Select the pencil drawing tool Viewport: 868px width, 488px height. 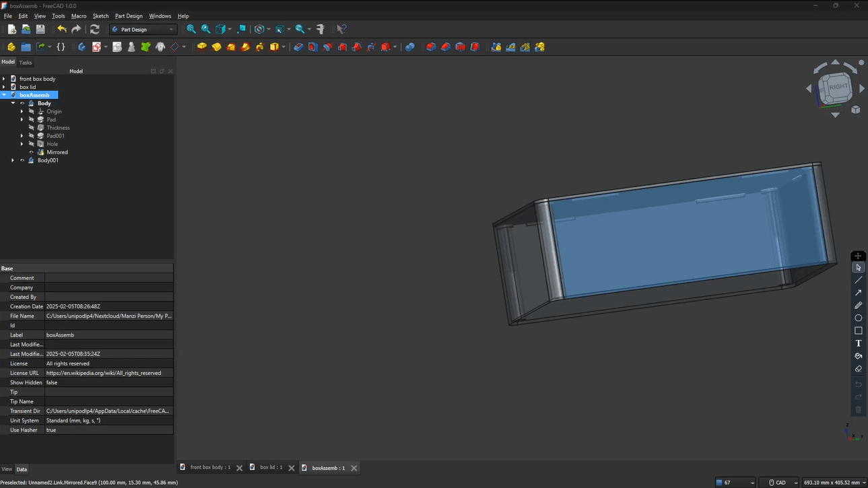[x=858, y=306]
